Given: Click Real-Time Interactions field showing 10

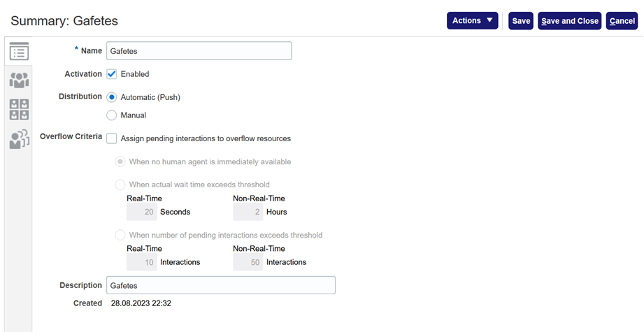Looking at the screenshot, I should click(x=142, y=262).
